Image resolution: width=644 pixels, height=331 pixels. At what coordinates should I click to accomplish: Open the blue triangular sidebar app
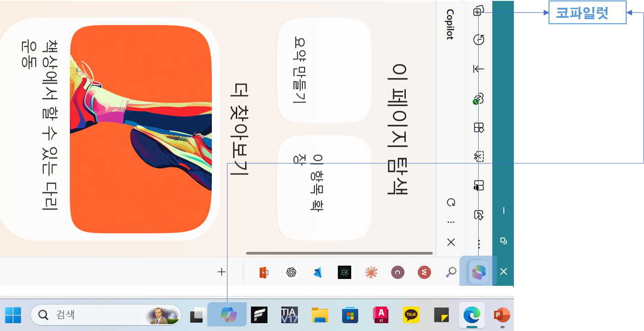point(318,273)
